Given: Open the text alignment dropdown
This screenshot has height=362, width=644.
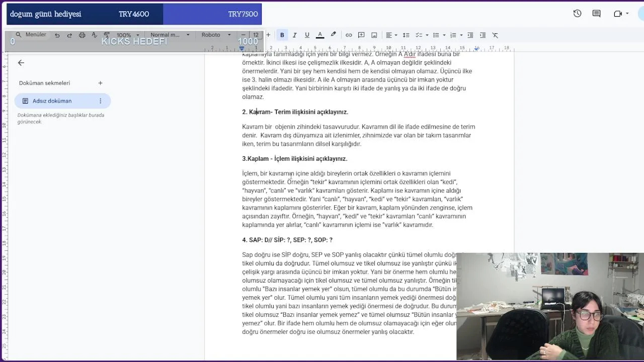Looking at the screenshot, I should (391, 35).
